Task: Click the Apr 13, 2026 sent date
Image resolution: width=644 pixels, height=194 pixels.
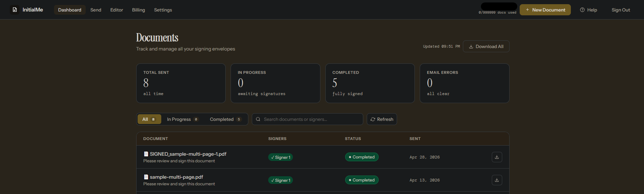Action: pyautogui.click(x=425, y=180)
